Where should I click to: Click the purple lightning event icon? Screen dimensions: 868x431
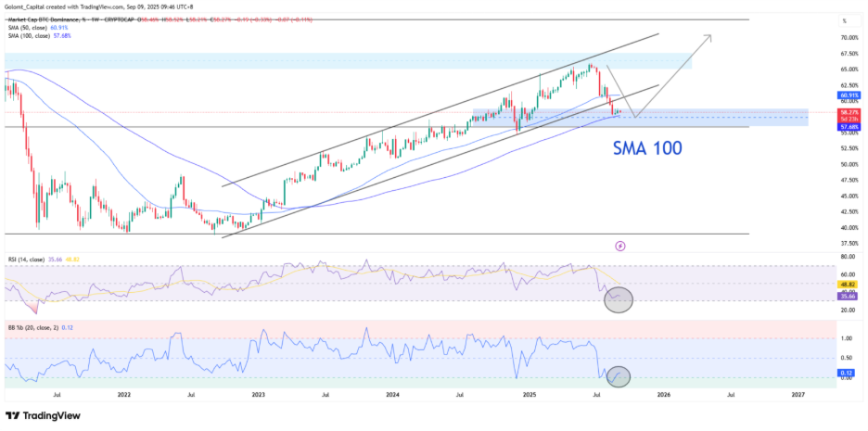click(x=620, y=246)
